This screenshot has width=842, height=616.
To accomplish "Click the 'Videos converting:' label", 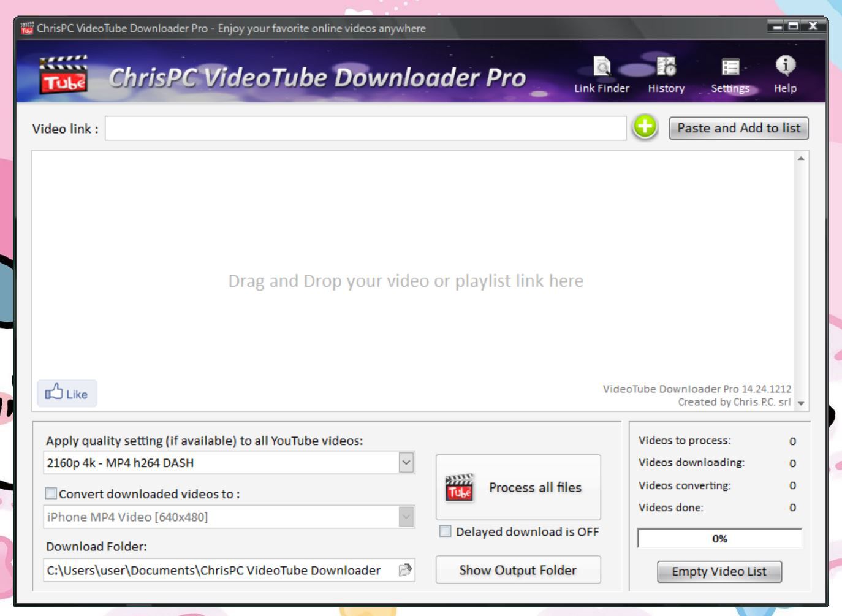I will pos(685,485).
